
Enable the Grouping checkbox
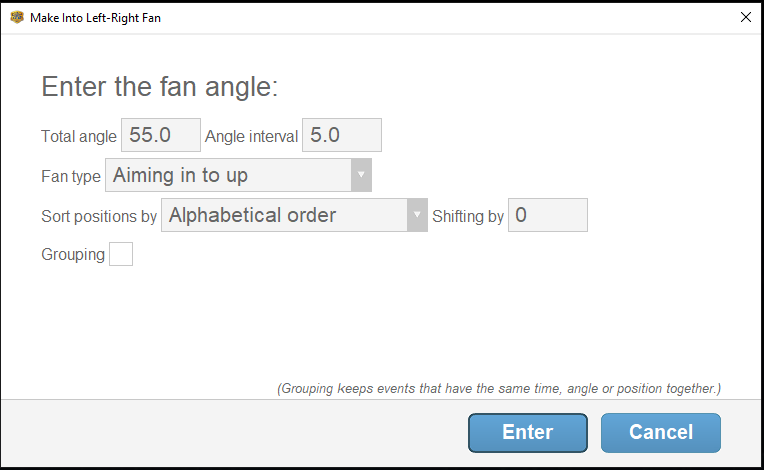click(x=121, y=254)
